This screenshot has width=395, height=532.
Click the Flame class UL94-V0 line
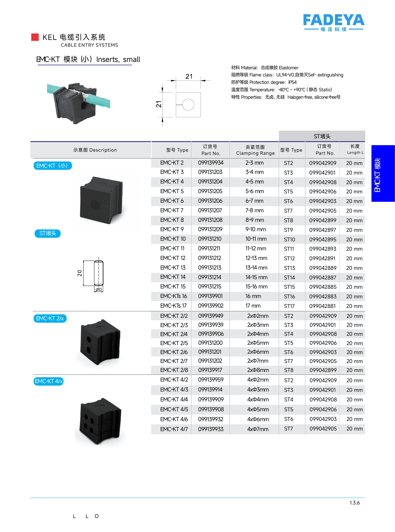click(287, 75)
